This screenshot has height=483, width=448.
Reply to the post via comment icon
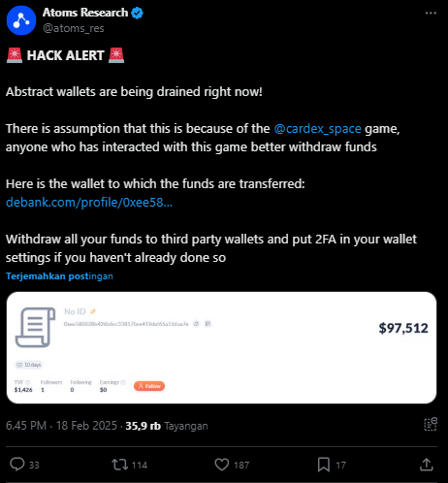(17, 465)
